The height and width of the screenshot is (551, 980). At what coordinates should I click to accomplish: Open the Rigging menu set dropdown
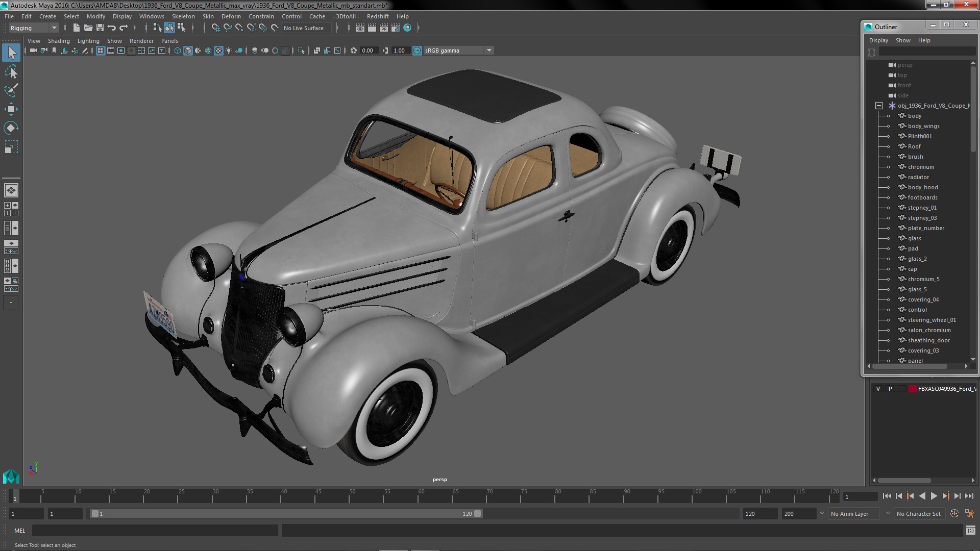(54, 28)
